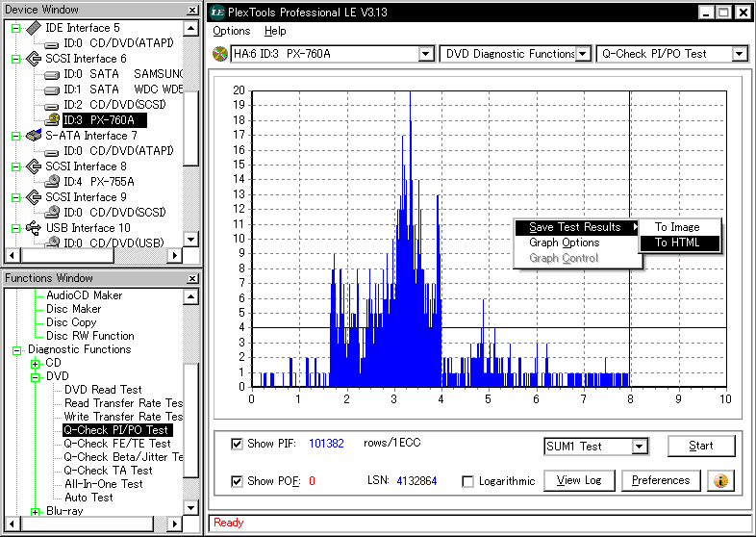Expand the Blu-ray node in functions tree
Screen dimensions: 756x537
coord(35,511)
